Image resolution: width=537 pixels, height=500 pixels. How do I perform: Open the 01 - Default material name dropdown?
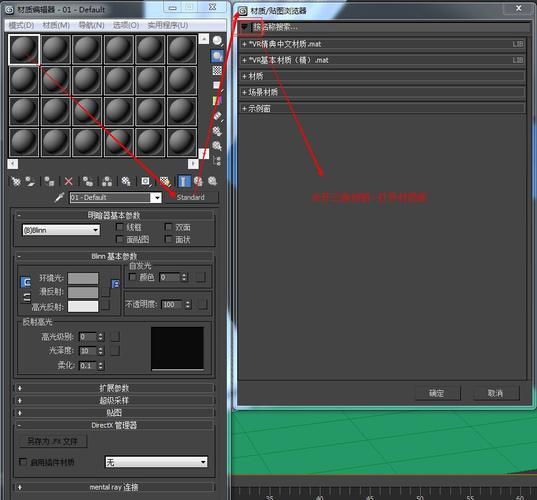[x=157, y=198]
